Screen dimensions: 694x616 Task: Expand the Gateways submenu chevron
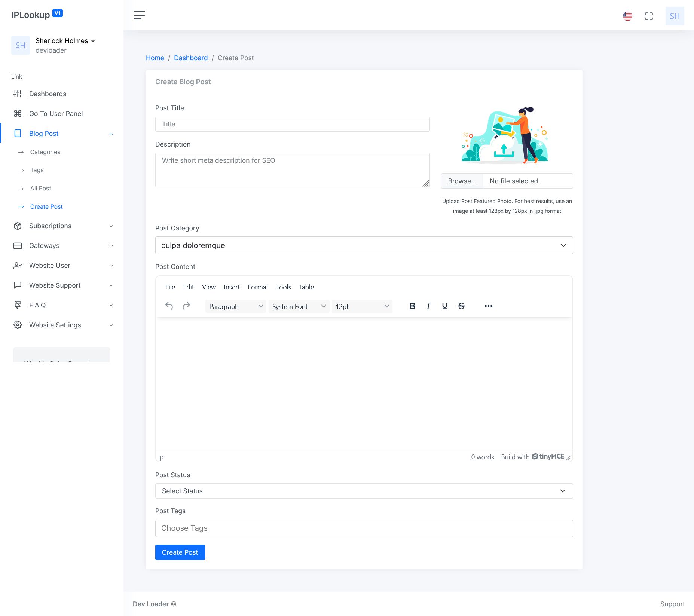point(111,246)
